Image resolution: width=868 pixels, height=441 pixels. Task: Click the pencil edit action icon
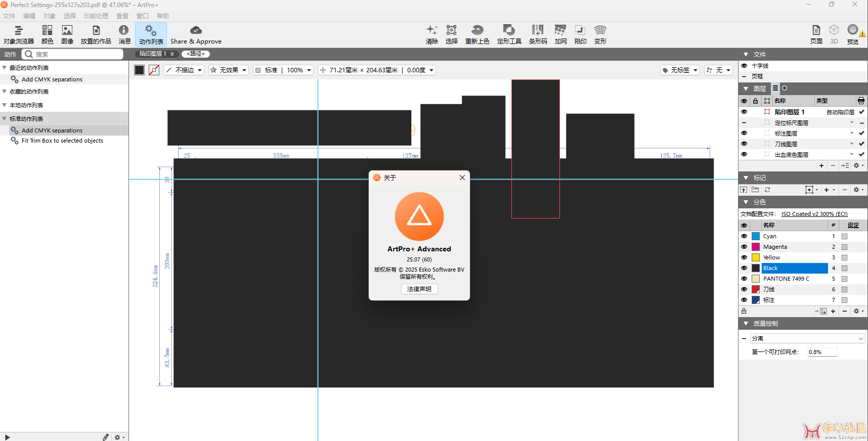[x=105, y=437]
